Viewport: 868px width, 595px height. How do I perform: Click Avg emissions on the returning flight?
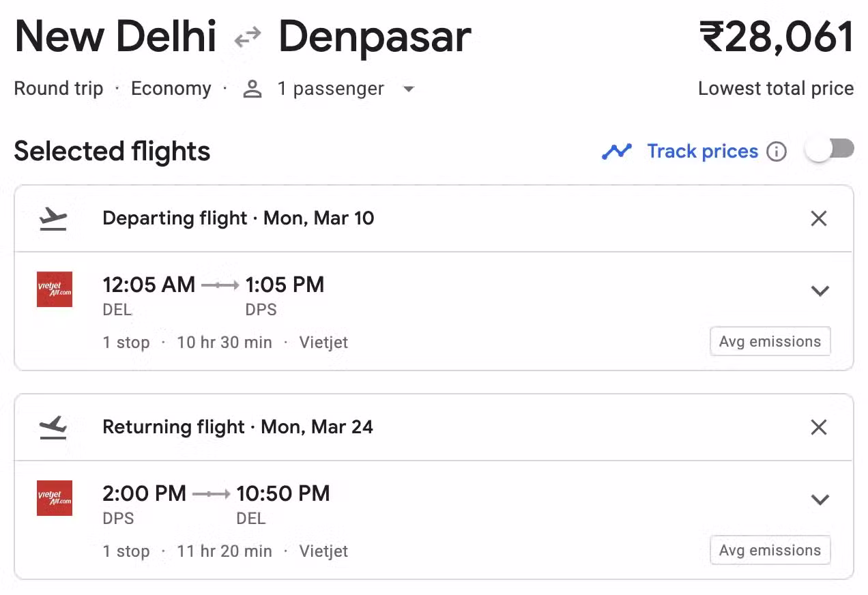[x=770, y=551]
